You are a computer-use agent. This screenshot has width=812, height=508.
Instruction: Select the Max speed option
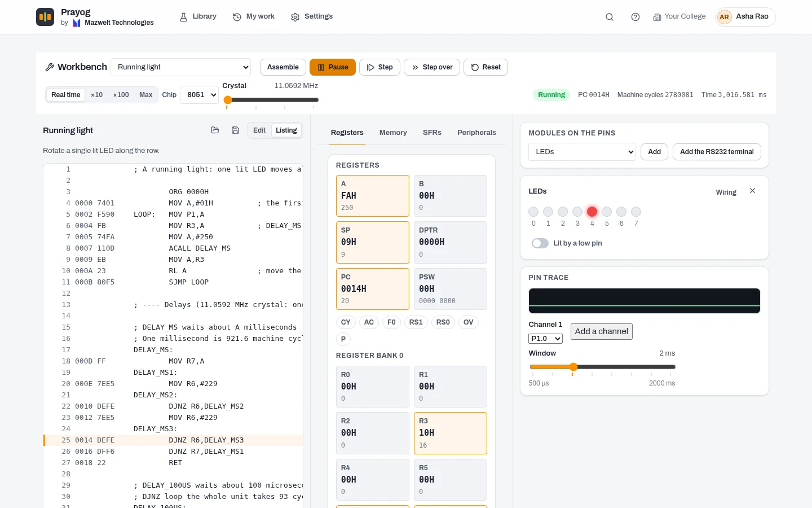145,95
